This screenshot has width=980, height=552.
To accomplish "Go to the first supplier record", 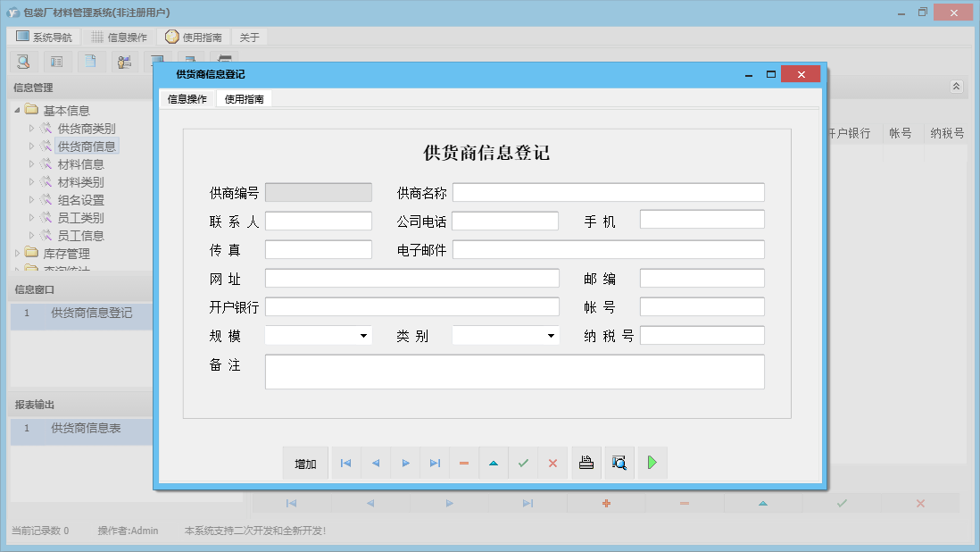I will (x=345, y=464).
